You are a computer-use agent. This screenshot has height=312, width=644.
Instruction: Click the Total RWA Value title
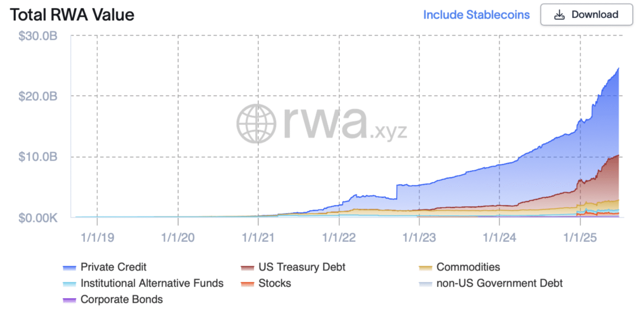(72, 15)
